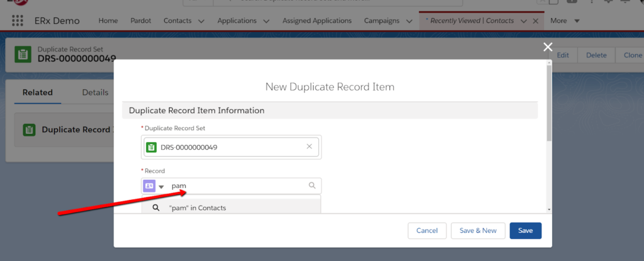
Task: Click the green Duplicate Record Set header icon
Action: [x=23, y=53]
